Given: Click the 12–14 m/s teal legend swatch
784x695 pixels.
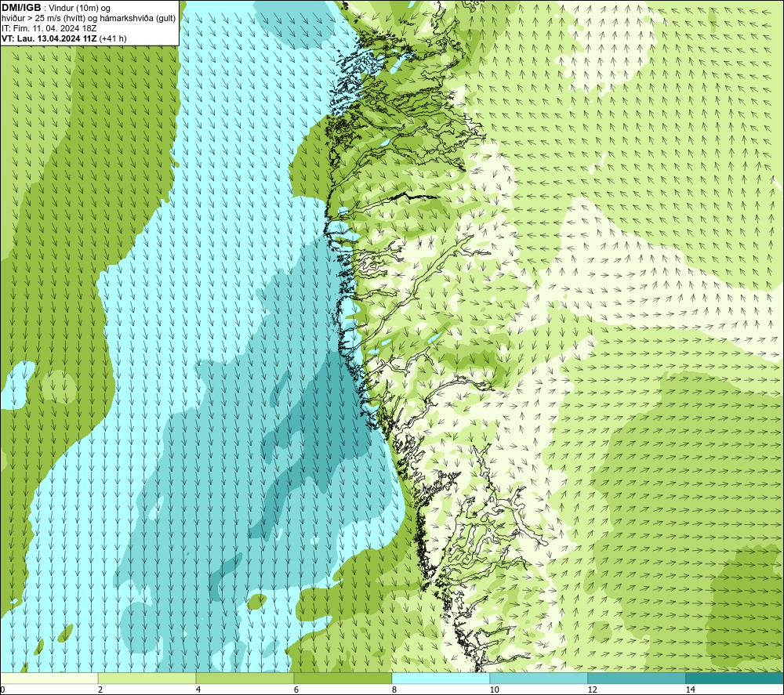Looking at the screenshot, I should point(637,678).
